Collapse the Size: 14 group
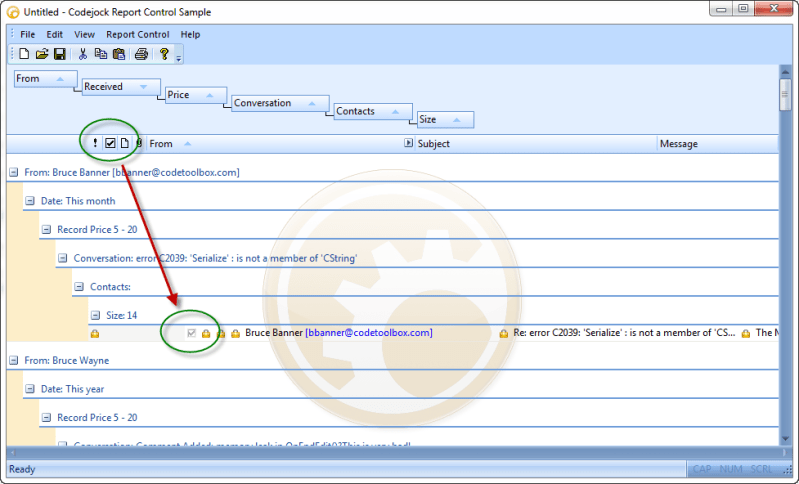Image resolution: width=799 pixels, height=484 pixels. click(95, 315)
